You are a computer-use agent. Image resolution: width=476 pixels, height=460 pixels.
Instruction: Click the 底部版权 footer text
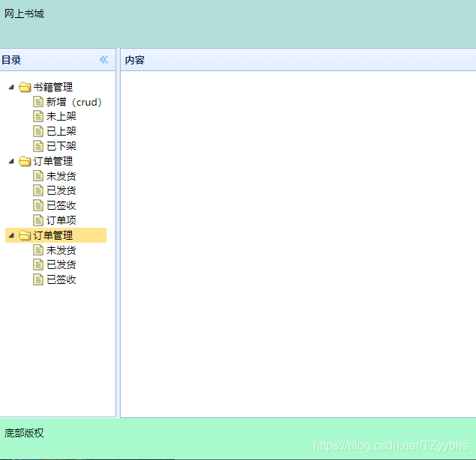(x=24, y=433)
